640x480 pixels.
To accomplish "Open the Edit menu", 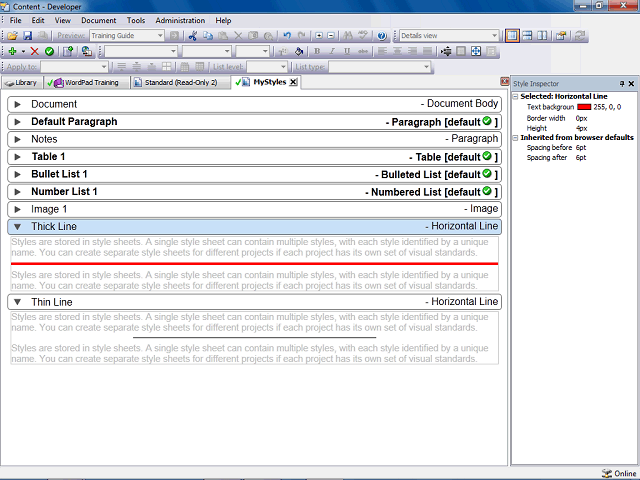I will [x=38, y=20].
